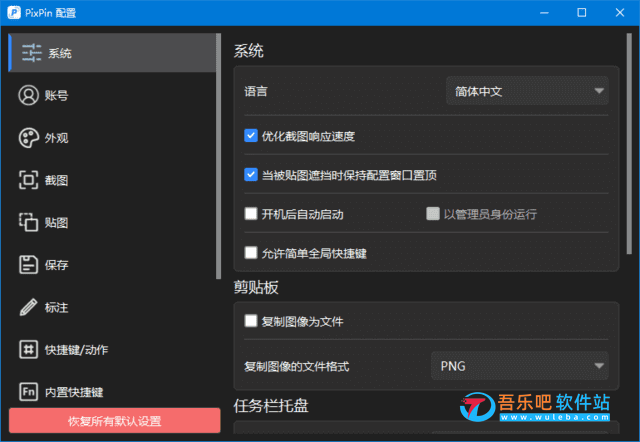Click the 内置快捷键 Fn icon
The image size is (640, 442).
(x=28, y=392)
